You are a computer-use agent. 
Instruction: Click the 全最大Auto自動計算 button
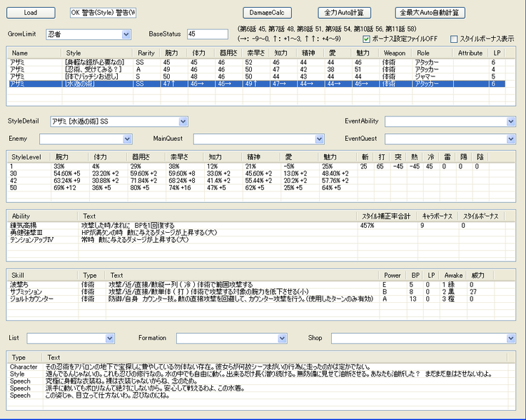tap(430, 13)
